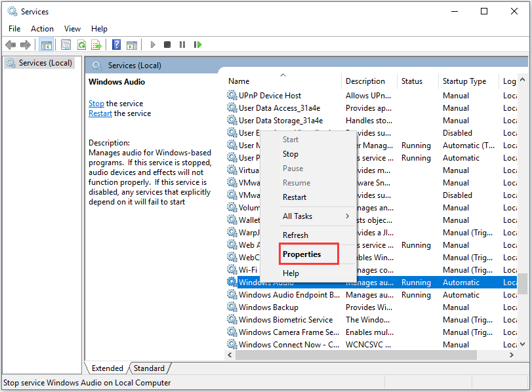This screenshot has width=532, height=392.
Task: Sort list by the Startup Type column
Action: click(464, 81)
